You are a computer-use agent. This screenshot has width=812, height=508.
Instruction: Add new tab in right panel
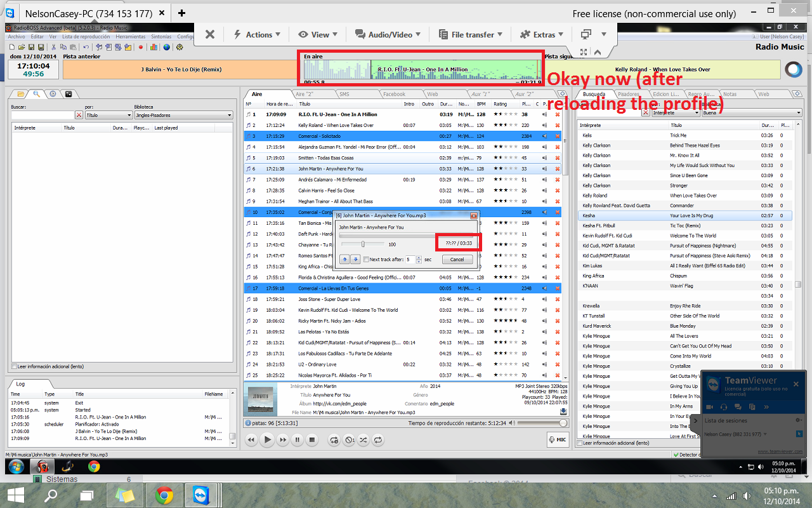pyautogui.click(x=797, y=94)
